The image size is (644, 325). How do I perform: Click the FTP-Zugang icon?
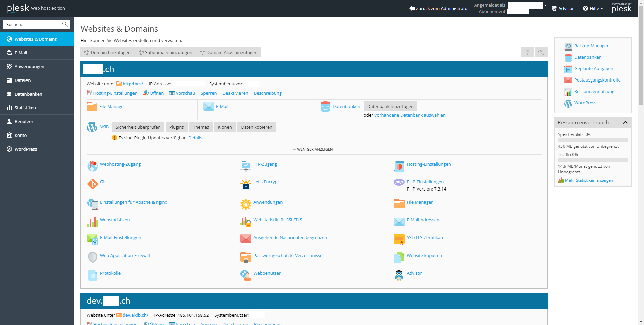pyautogui.click(x=246, y=166)
